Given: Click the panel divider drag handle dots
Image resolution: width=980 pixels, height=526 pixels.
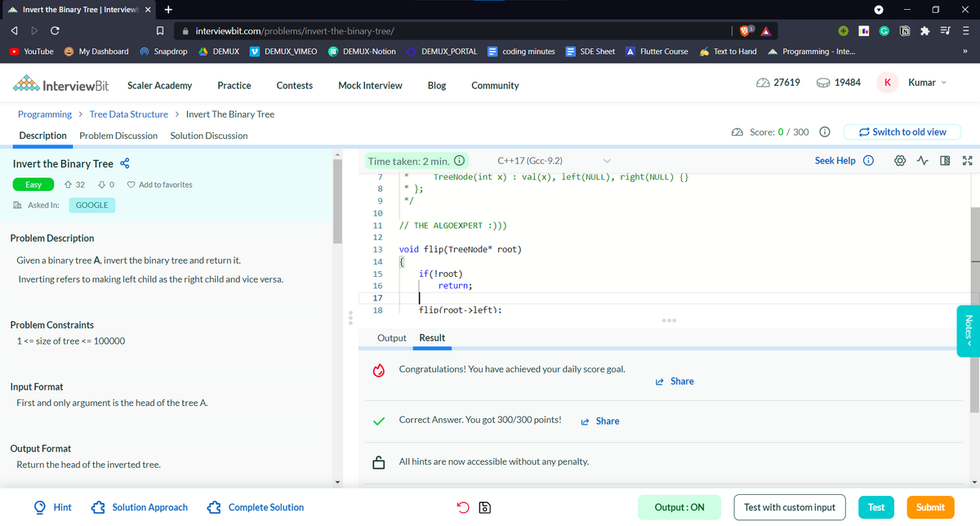Looking at the screenshot, I should pos(350,317).
